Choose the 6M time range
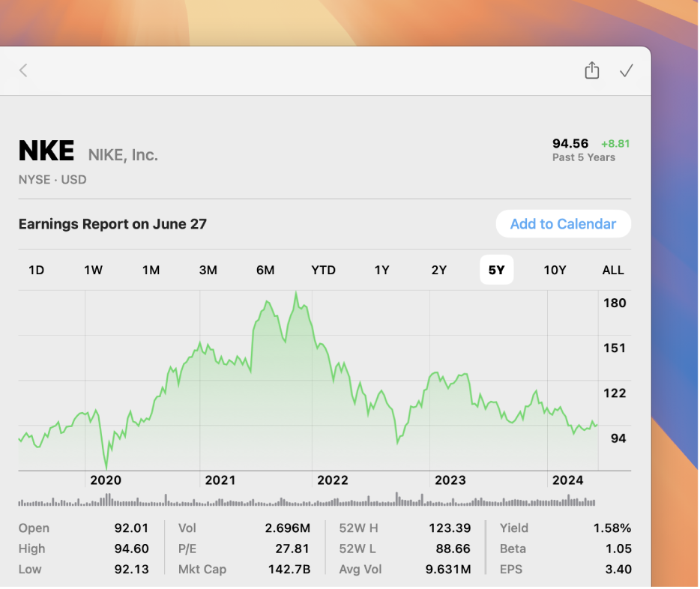This screenshot has width=700, height=589. pos(265,270)
